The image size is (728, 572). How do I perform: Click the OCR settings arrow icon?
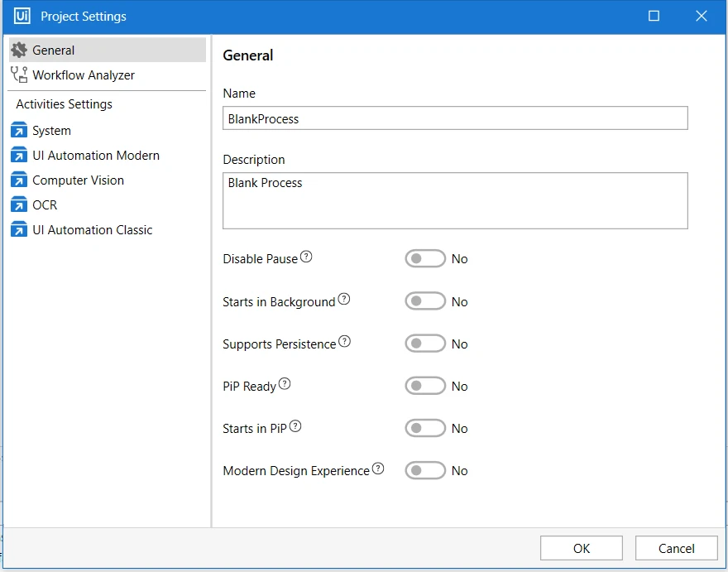(19, 204)
